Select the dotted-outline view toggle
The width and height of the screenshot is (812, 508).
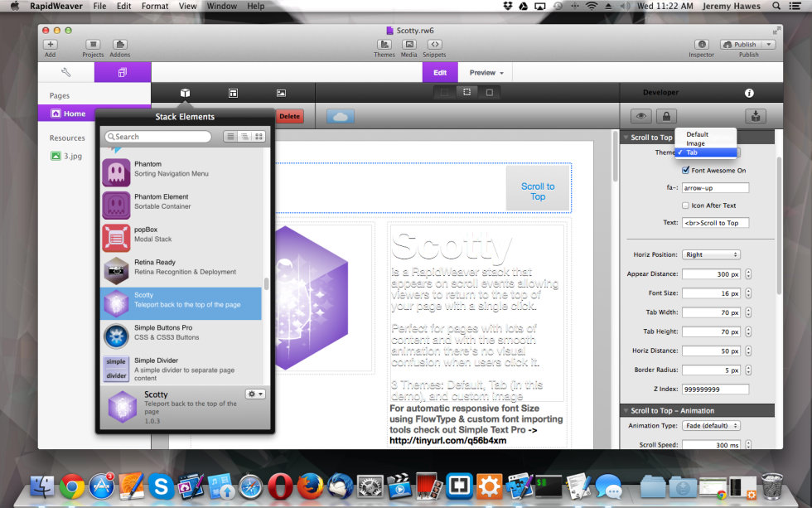pyautogui.click(x=467, y=93)
